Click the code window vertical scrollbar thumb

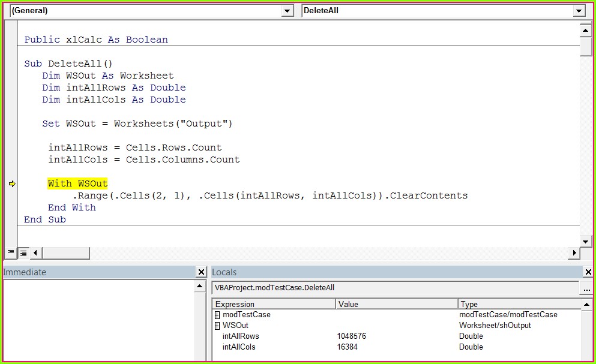click(585, 46)
